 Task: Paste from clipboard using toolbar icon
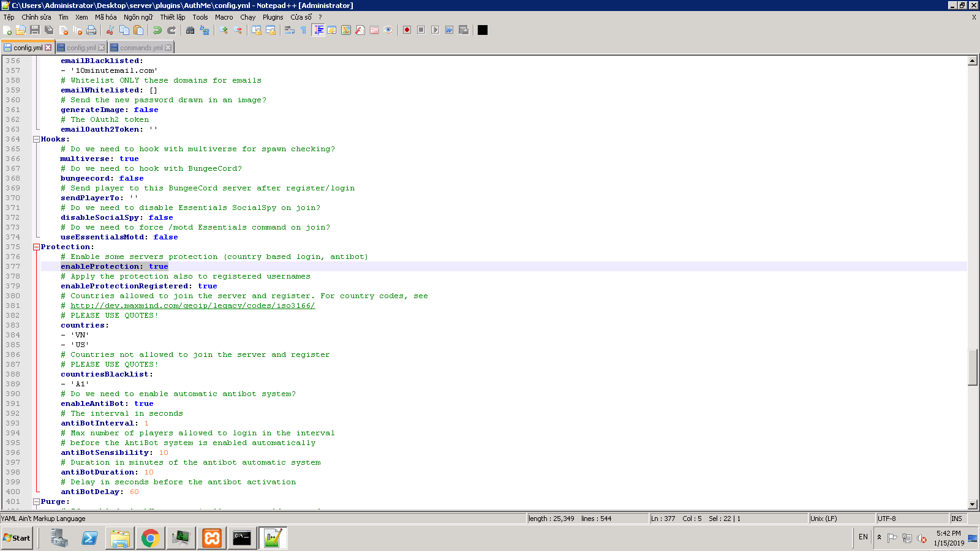[x=138, y=30]
